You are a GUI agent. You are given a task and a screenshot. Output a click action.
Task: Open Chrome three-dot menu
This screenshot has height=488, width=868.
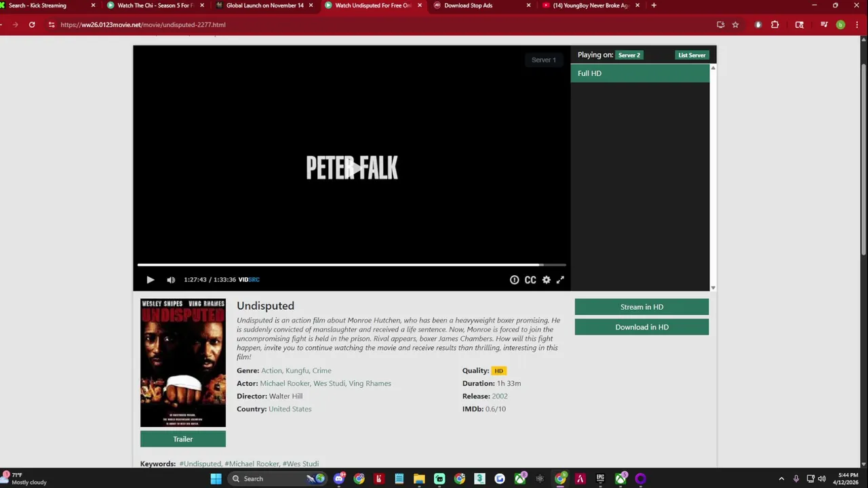coord(856,24)
